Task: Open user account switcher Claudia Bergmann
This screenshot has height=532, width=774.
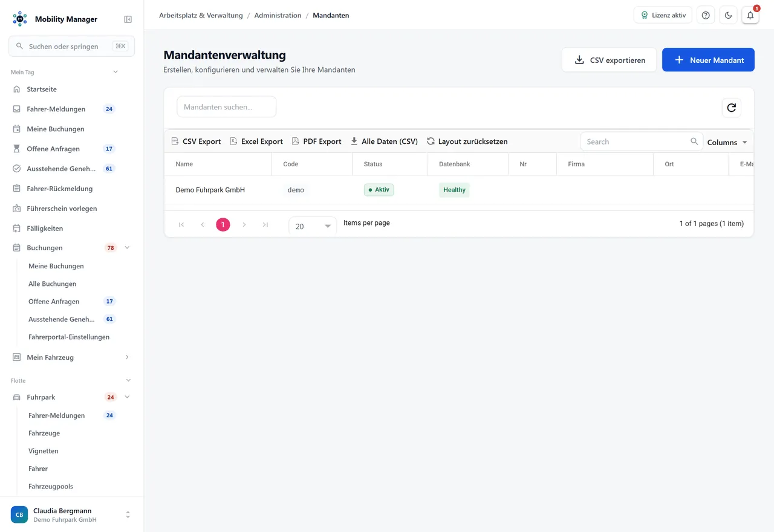Action: click(71, 515)
